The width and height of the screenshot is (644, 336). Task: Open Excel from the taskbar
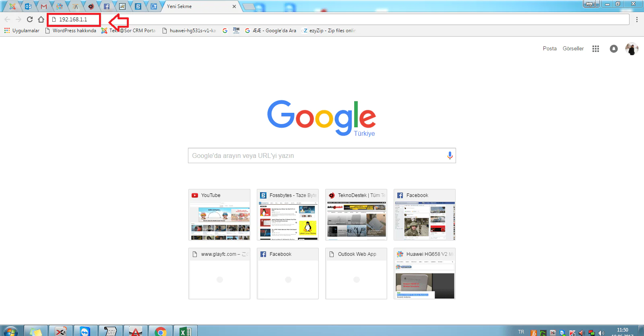coord(185,331)
